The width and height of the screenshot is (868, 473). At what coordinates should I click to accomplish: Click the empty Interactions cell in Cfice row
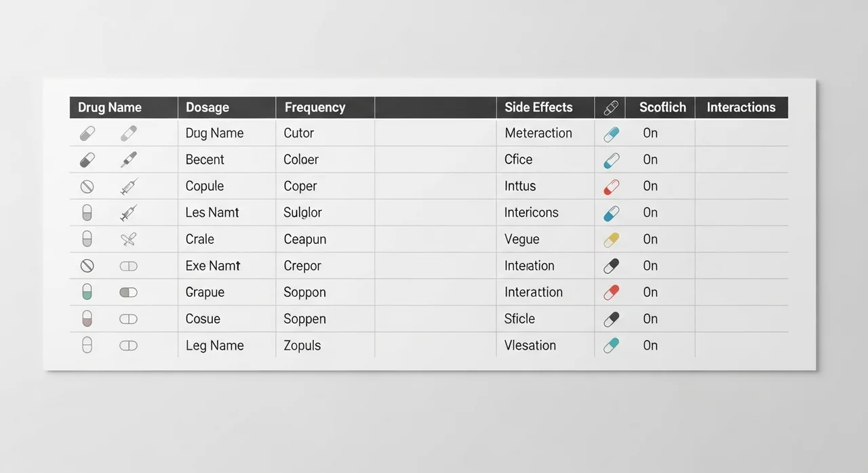click(741, 160)
